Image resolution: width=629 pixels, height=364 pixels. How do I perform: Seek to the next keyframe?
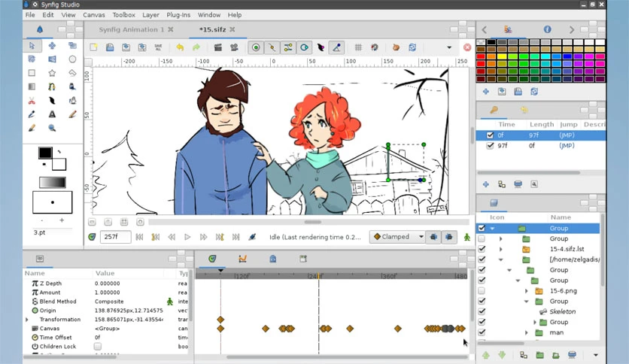pos(220,237)
